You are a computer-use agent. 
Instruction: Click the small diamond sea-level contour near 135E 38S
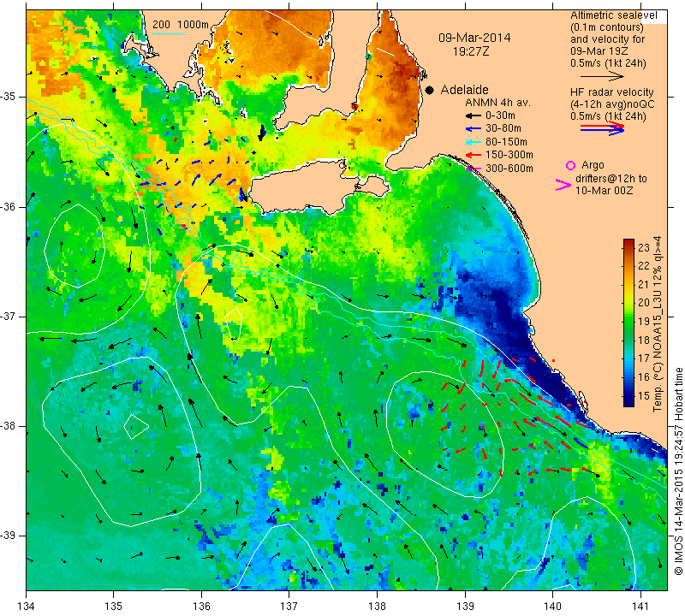click(x=136, y=427)
